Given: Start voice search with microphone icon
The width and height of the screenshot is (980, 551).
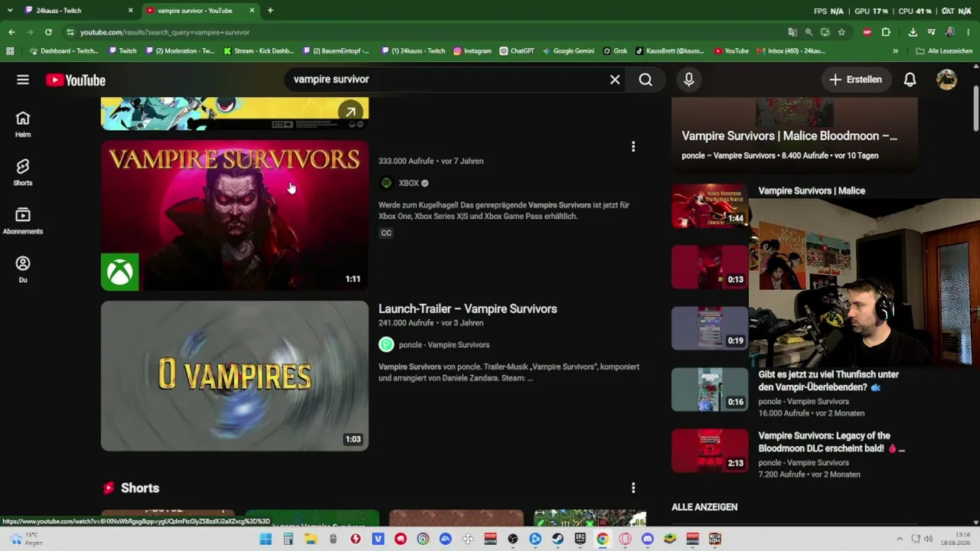Looking at the screenshot, I should [x=689, y=80].
